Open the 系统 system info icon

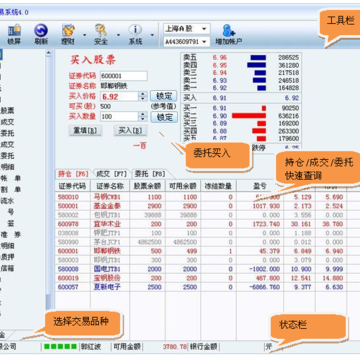click(135, 35)
